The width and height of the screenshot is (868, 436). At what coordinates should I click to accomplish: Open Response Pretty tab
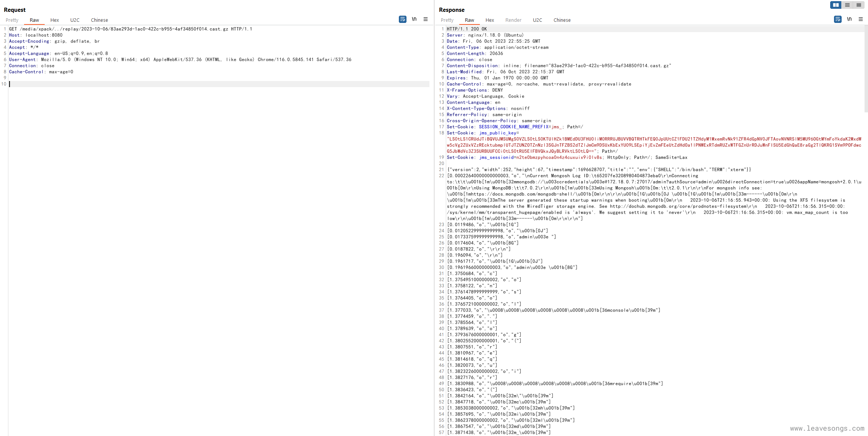(447, 20)
